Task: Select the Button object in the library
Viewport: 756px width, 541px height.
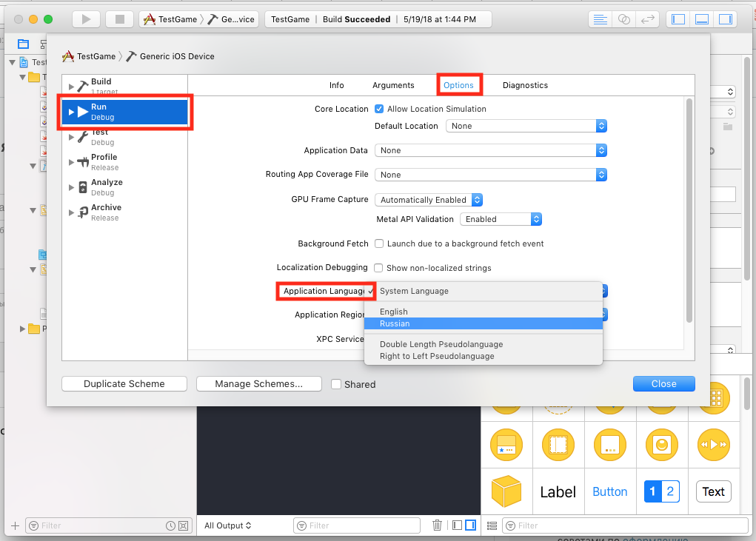Action: click(609, 491)
